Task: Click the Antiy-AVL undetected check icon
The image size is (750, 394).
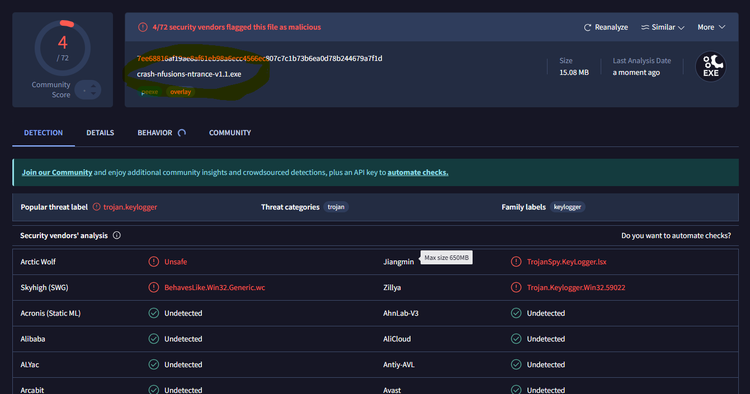Action: click(x=516, y=364)
